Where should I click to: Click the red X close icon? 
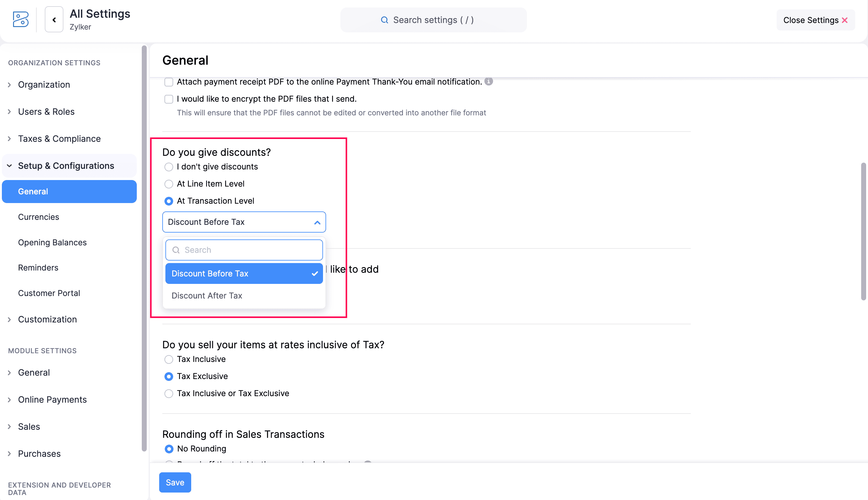click(x=845, y=20)
